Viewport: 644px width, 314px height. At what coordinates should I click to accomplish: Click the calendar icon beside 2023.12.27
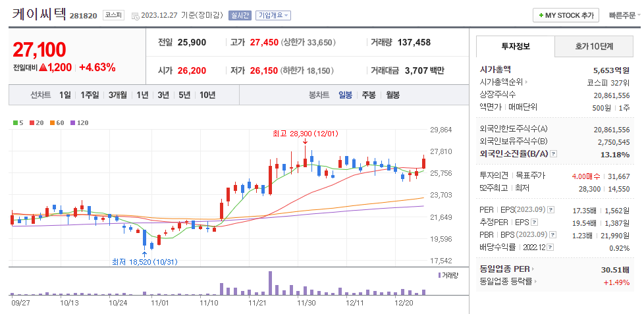tap(135, 16)
